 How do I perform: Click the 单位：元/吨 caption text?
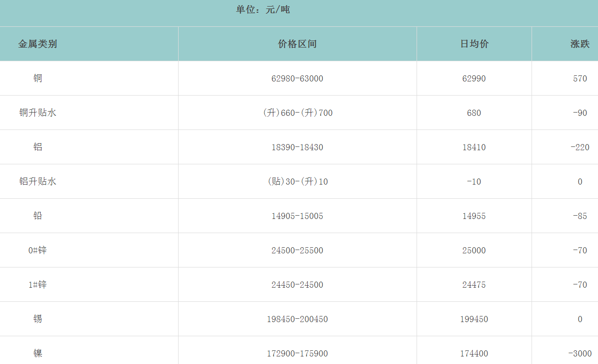click(263, 9)
